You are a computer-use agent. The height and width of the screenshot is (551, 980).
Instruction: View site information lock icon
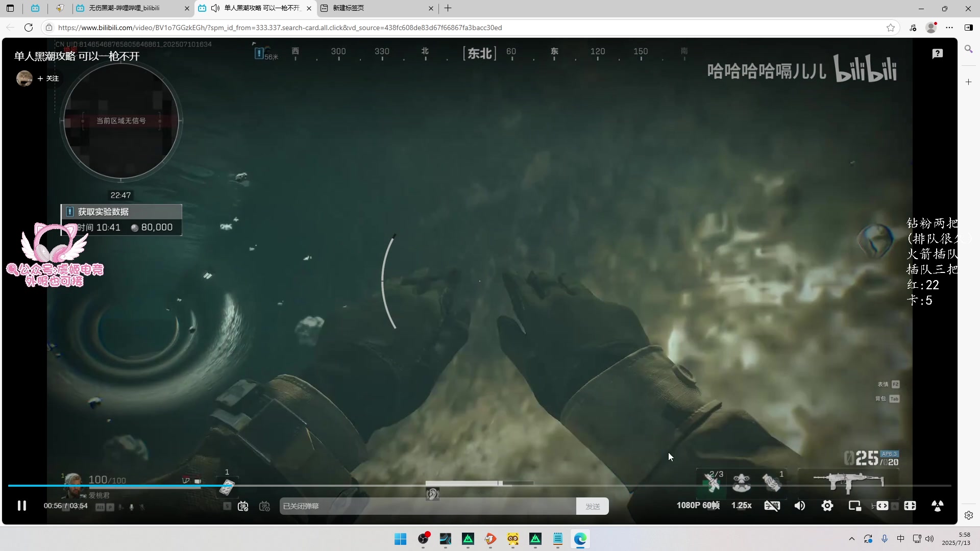(x=49, y=28)
